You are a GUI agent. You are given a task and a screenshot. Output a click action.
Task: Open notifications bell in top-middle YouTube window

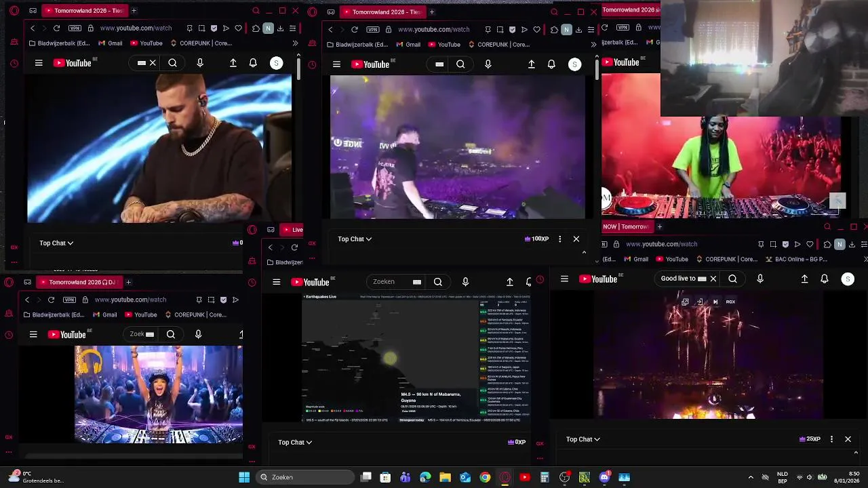(x=551, y=64)
